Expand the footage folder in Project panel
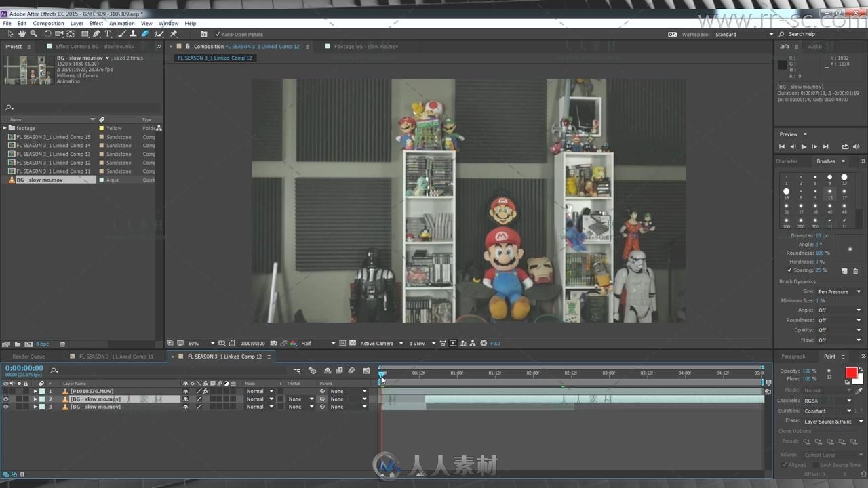The width and height of the screenshot is (868, 488). coord(5,127)
